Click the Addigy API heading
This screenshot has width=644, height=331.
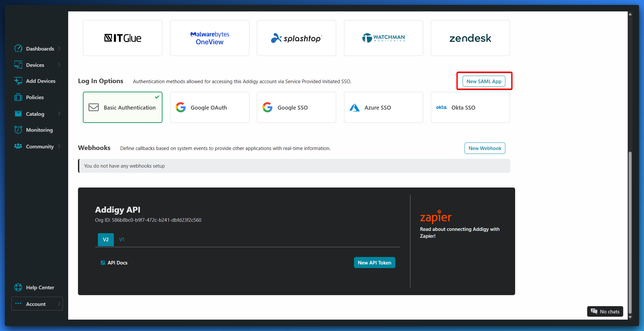pos(118,210)
